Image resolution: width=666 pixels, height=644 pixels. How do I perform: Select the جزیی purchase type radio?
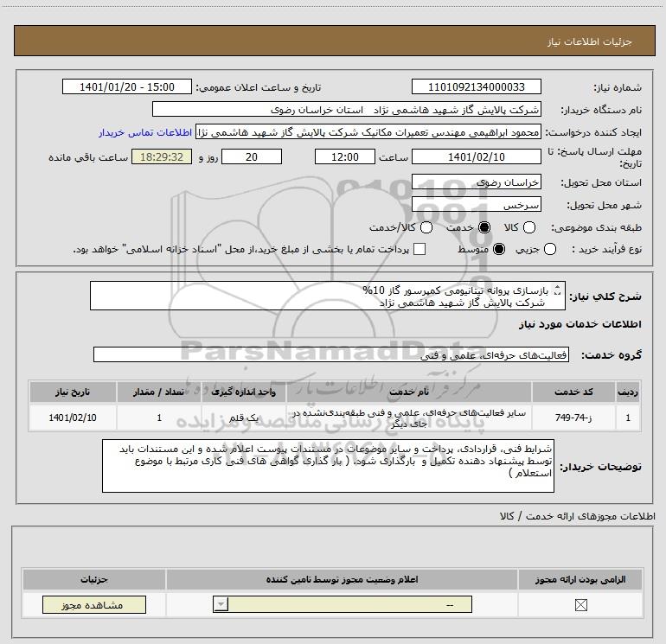pyautogui.click(x=549, y=249)
